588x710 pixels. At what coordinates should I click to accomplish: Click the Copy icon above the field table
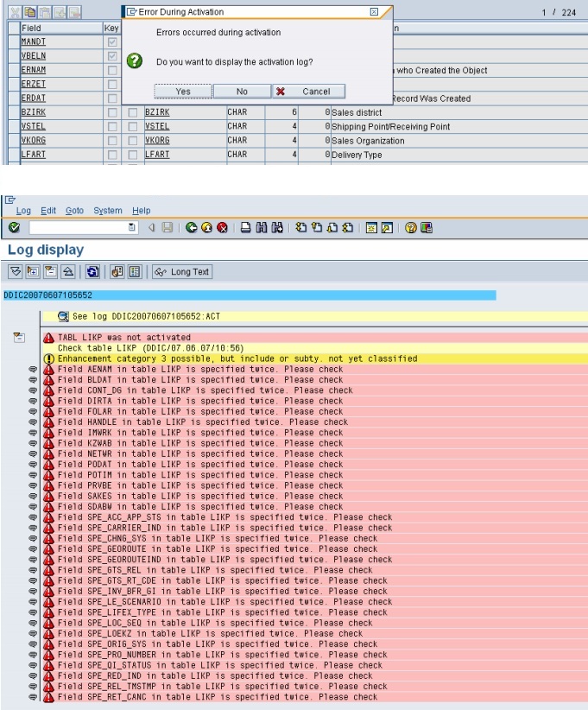[x=30, y=12]
